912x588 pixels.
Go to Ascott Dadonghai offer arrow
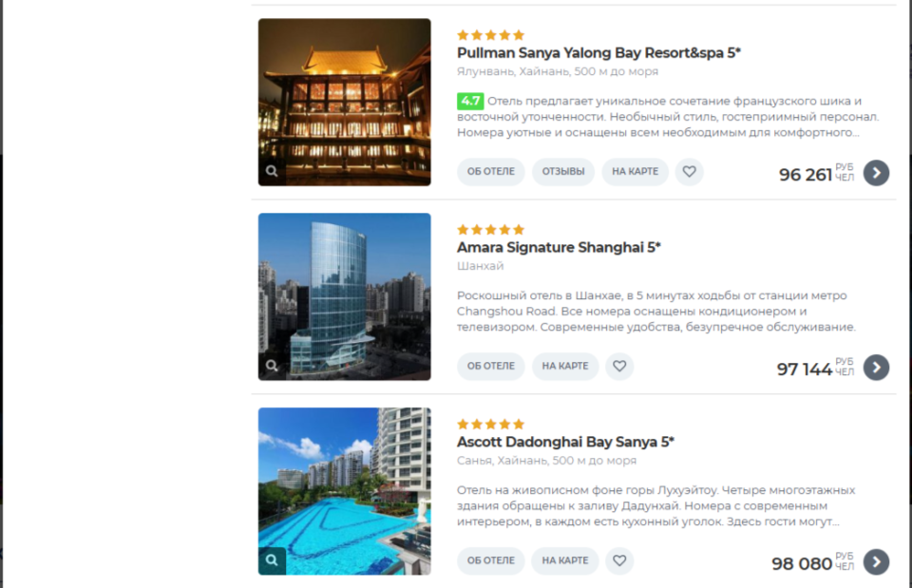click(x=876, y=561)
